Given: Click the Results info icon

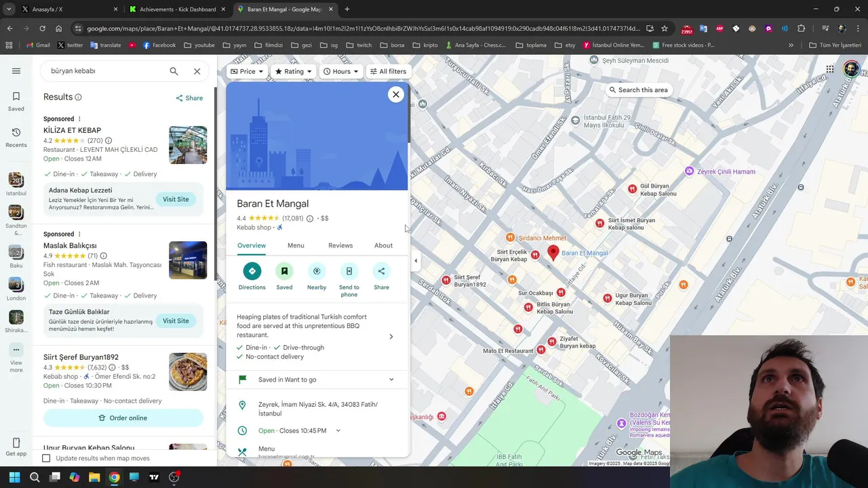Looking at the screenshot, I should coord(78,98).
